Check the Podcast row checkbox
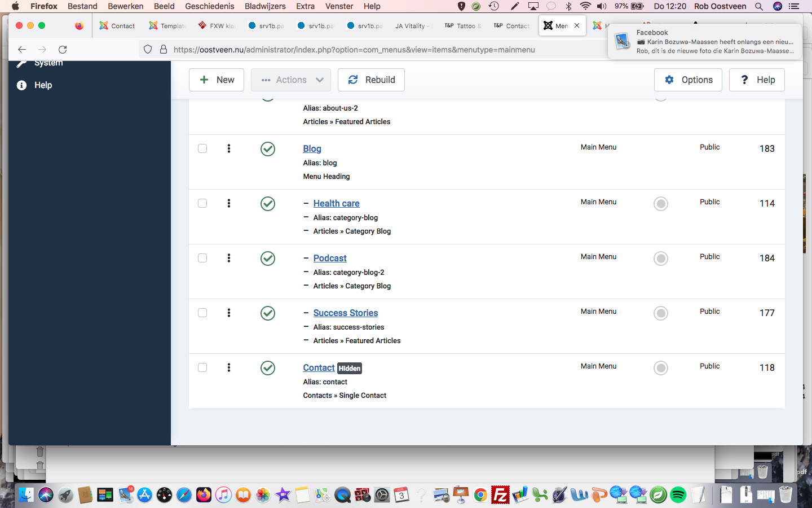Viewport: 812px width, 508px height. (x=202, y=258)
